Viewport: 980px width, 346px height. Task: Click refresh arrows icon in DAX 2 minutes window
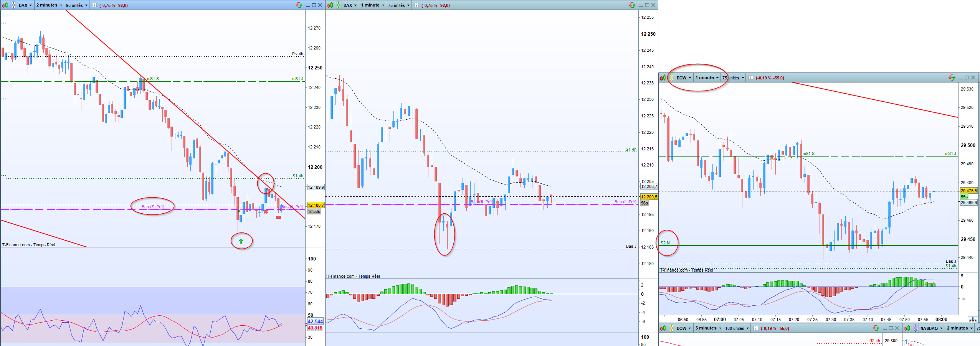click(299, 5)
